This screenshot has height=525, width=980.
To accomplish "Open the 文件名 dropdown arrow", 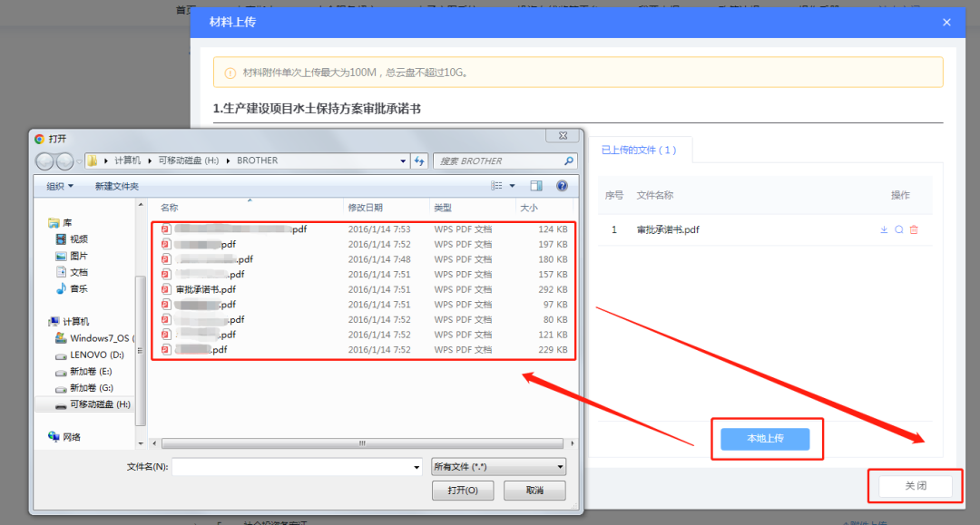I will [416, 467].
